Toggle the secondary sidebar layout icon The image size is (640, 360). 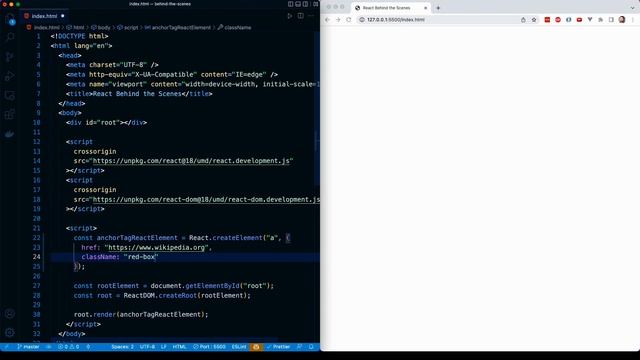305,4
